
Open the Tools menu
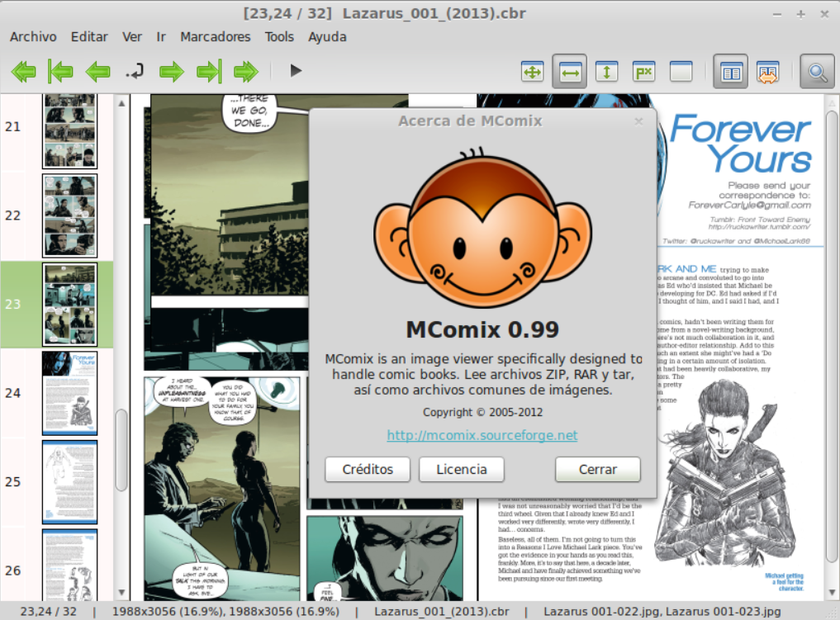point(279,37)
